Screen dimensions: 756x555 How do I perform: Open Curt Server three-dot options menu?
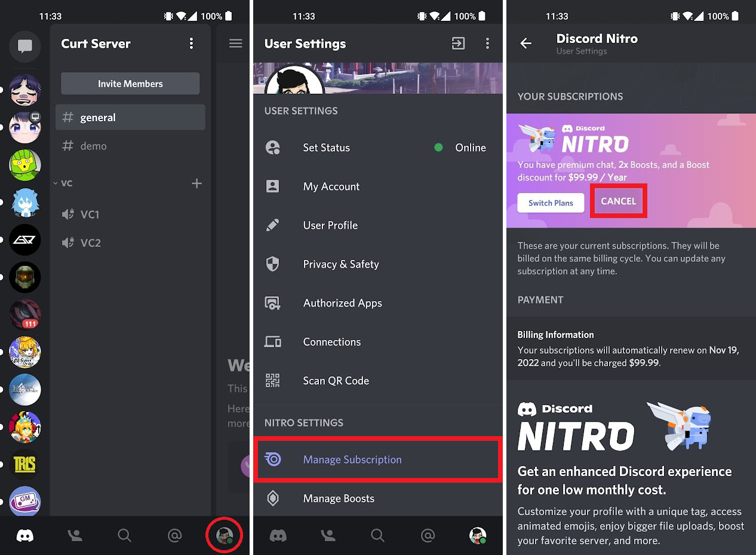tap(191, 43)
